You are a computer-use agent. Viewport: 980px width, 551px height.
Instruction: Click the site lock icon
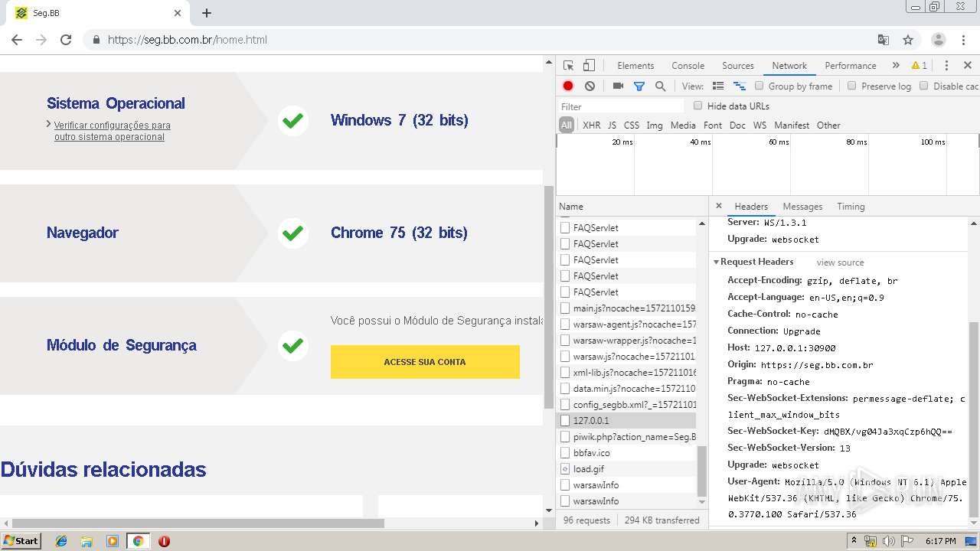(x=96, y=40)
